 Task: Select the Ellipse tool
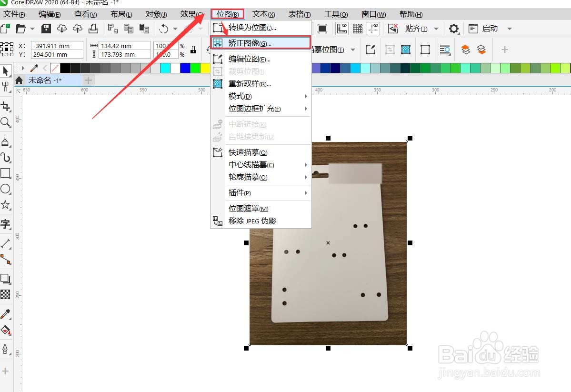coord(5,189)
